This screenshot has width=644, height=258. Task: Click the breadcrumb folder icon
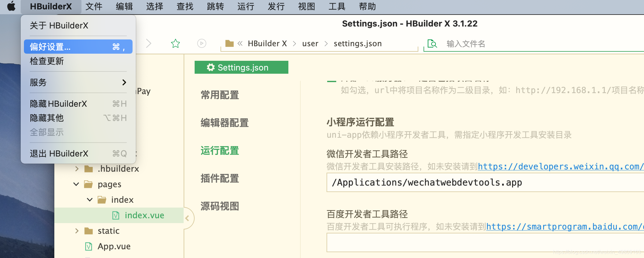point(230,43)
